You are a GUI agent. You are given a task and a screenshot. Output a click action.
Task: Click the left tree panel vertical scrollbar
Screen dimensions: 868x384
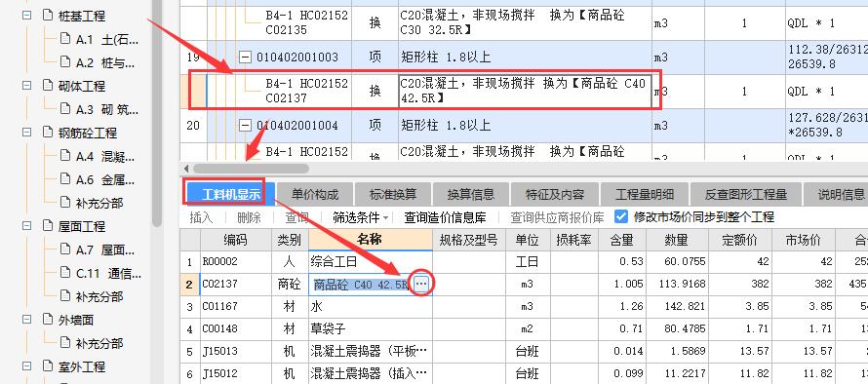pos(157,113)
